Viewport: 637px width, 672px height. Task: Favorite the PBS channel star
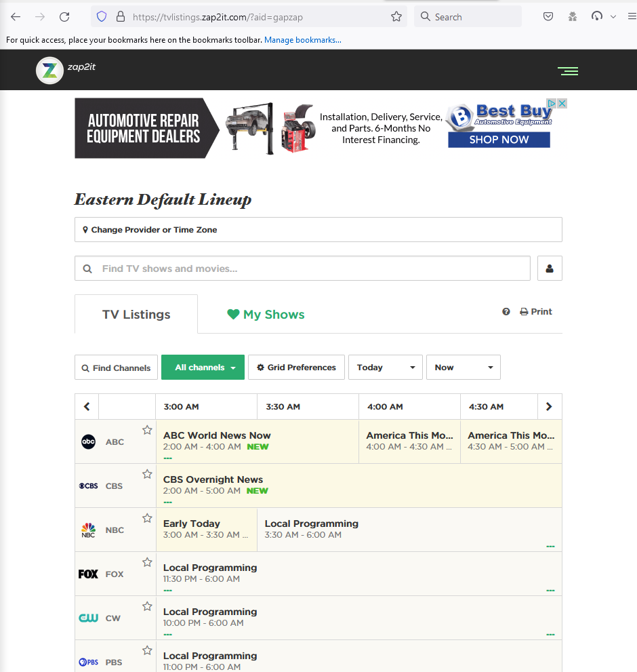pyautogui.click(x=147, y=650)
